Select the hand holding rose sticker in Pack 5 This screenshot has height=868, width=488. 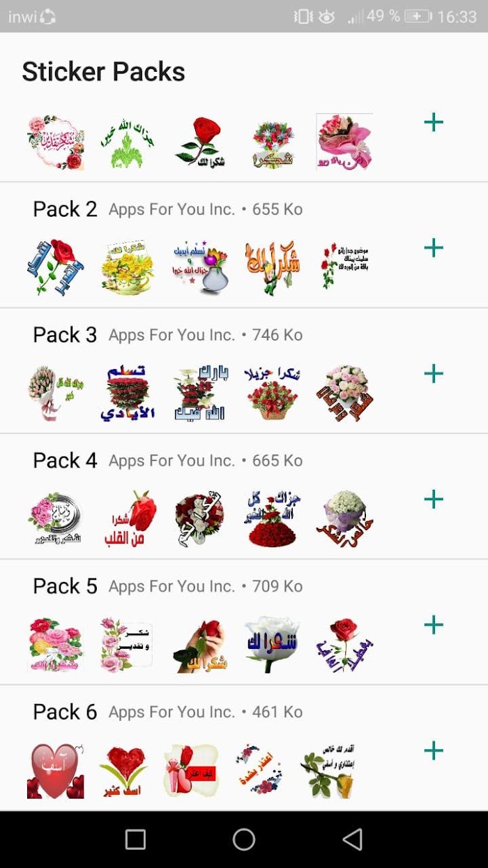click(x=200, y=645)
